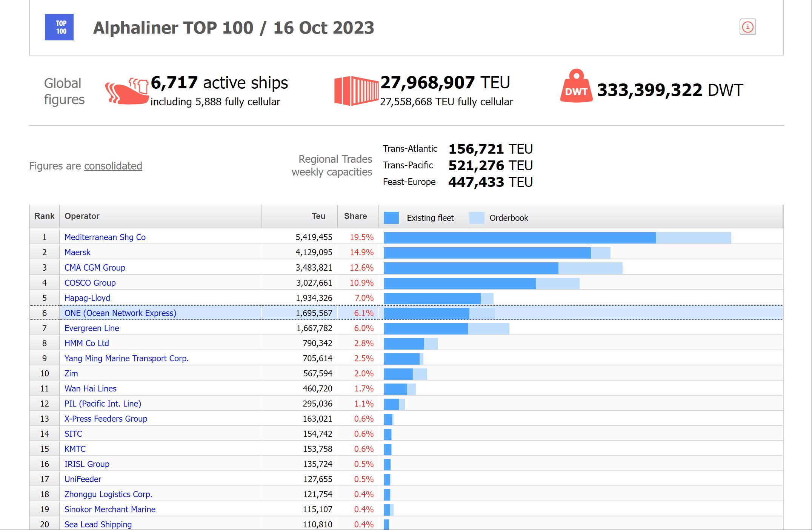Click the red DWT weight icon
812x530 pixels.
point(576,86)
